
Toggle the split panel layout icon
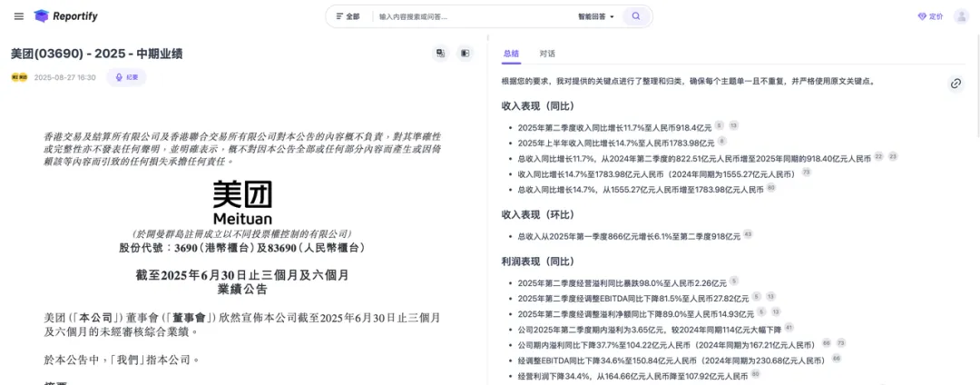pos(465,54)
